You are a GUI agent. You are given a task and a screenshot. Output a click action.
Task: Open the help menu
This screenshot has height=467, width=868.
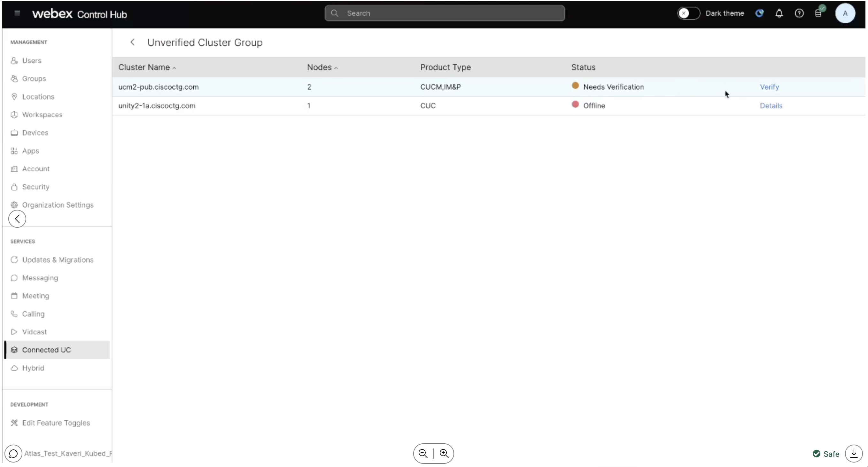[x=799, y=13]
